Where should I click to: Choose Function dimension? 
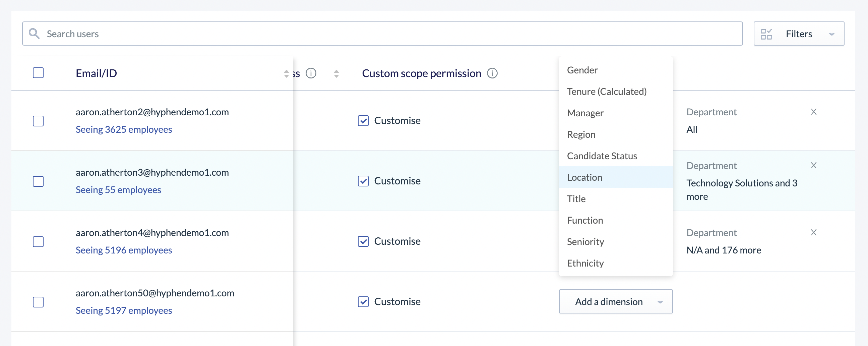click(616, 220)
